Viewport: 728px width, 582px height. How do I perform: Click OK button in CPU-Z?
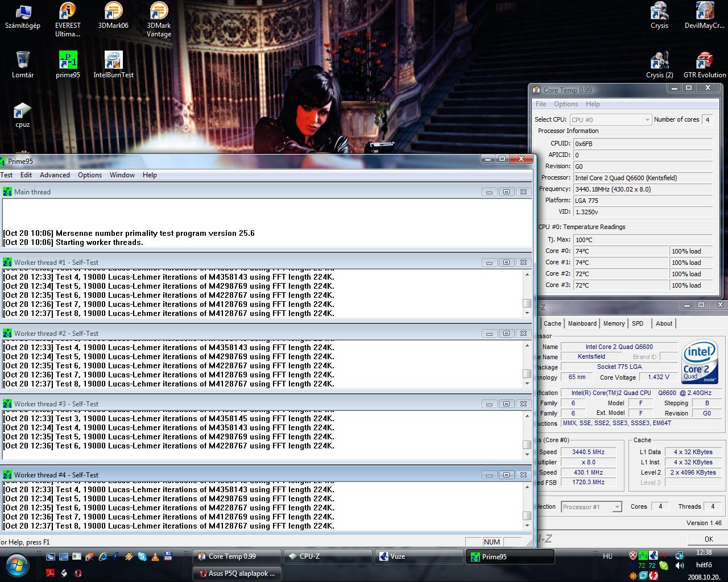[x=708, y=539]
